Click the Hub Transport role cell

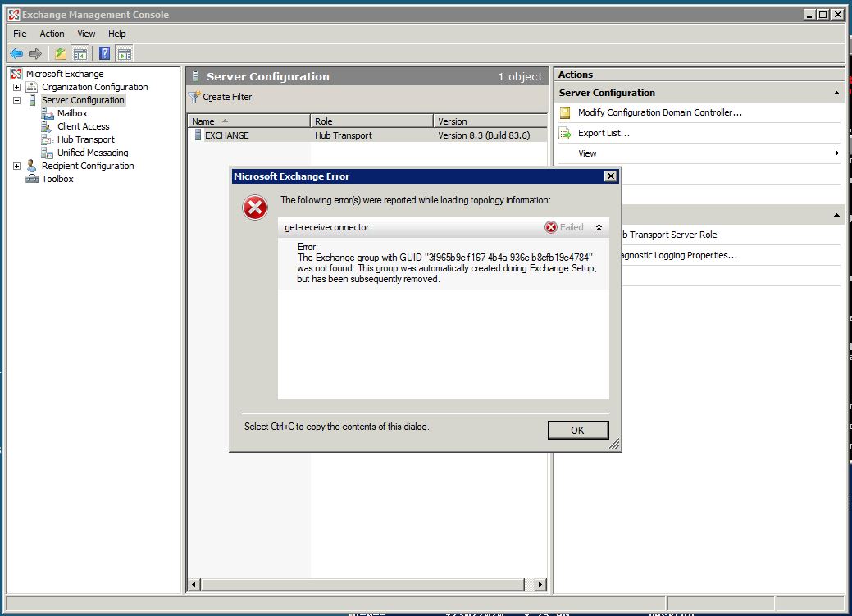tap(344, 135)
